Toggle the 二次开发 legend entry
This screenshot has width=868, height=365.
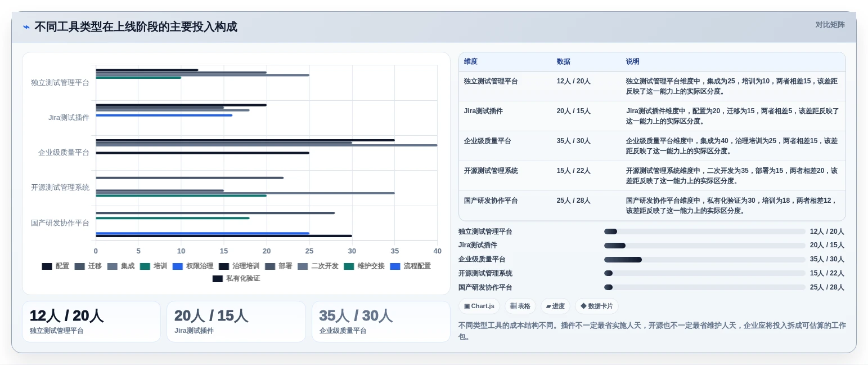(318, 266)
